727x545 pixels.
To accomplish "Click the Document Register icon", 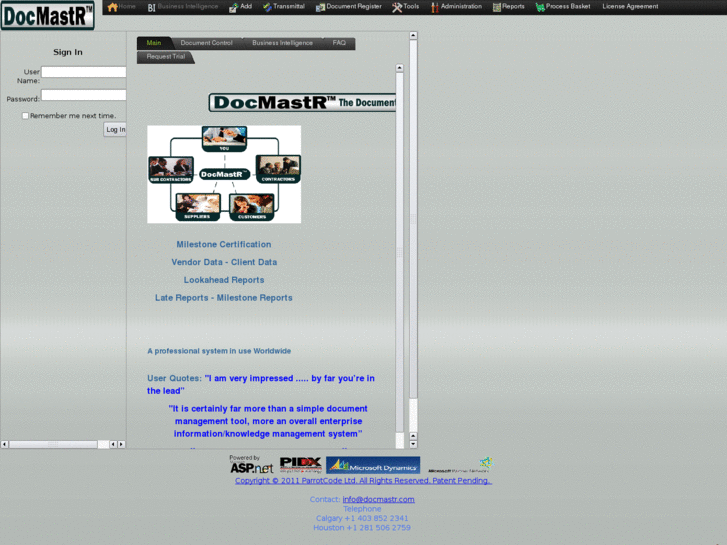I will tap(320, 7).
